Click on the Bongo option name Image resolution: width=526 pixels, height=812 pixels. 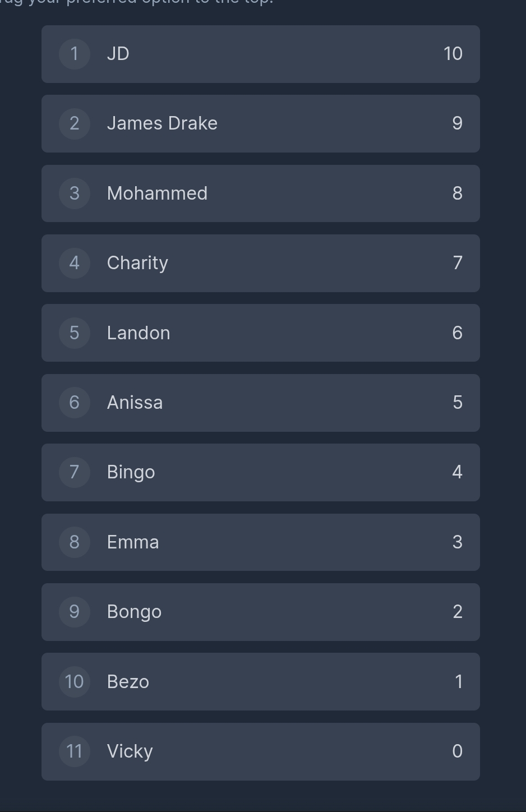[134, 612]
